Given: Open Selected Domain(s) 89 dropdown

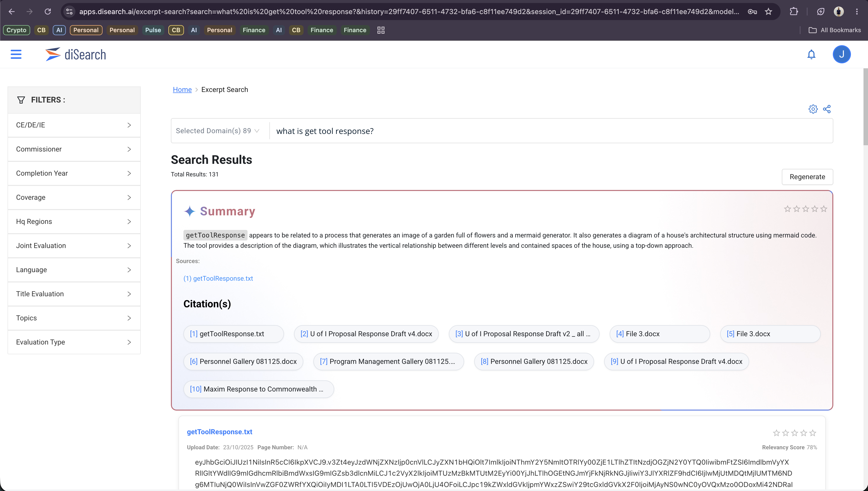Looking at the screenshot, I should (x=218, y=131).
